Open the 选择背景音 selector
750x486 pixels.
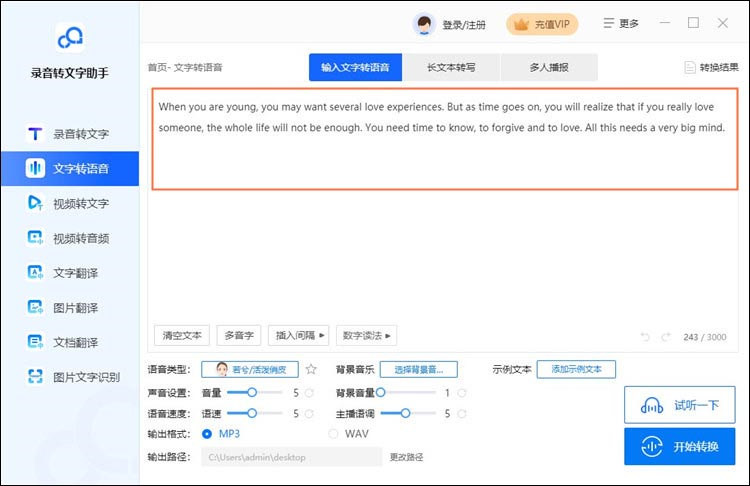point(419,369)
